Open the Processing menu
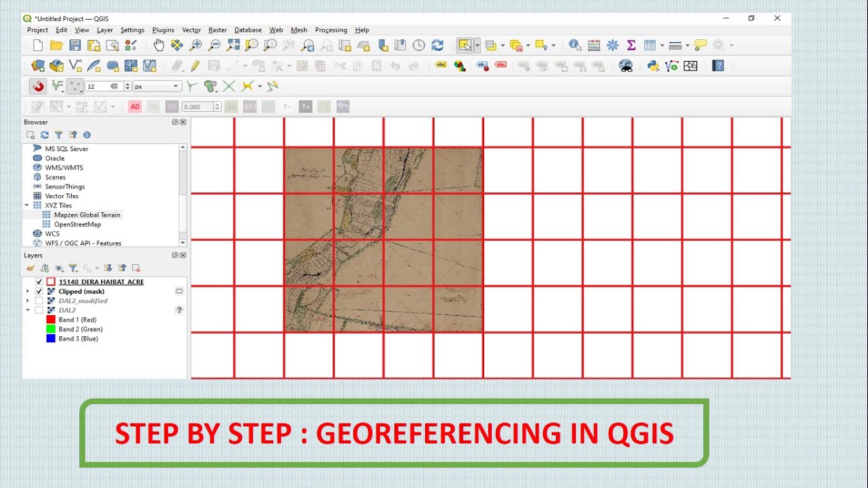The image size is (868, 488). (331, 30)
